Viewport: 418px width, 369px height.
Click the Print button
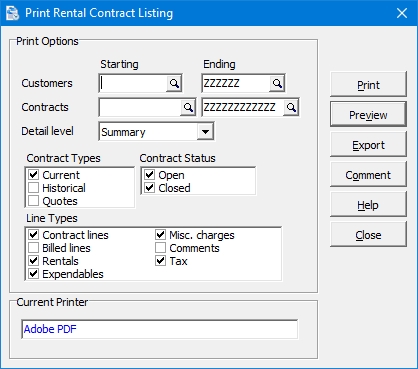coord(368,84)
